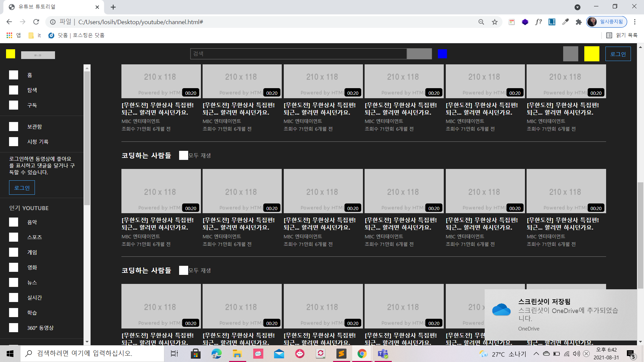Click the white icon beside 음악

[13, 222]
